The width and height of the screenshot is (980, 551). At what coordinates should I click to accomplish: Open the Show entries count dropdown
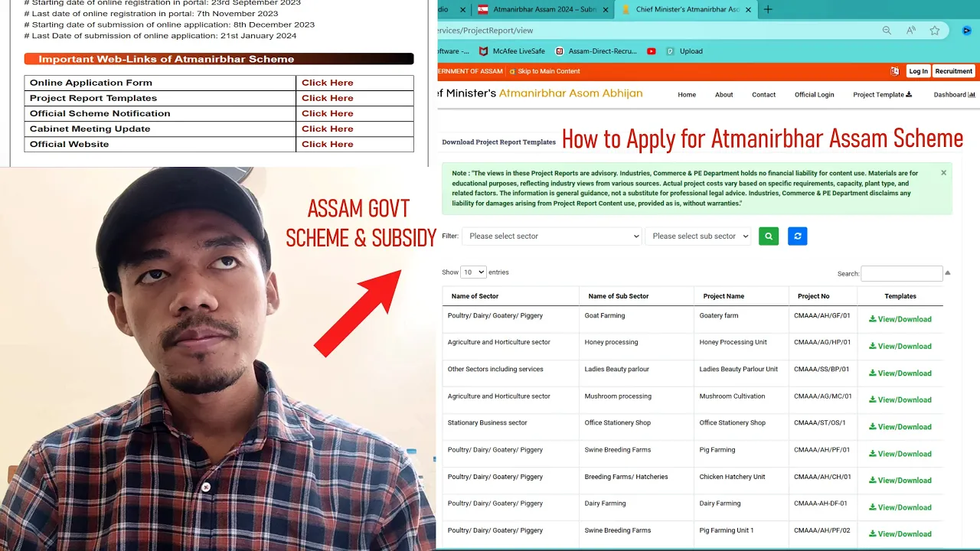point(473,272)
